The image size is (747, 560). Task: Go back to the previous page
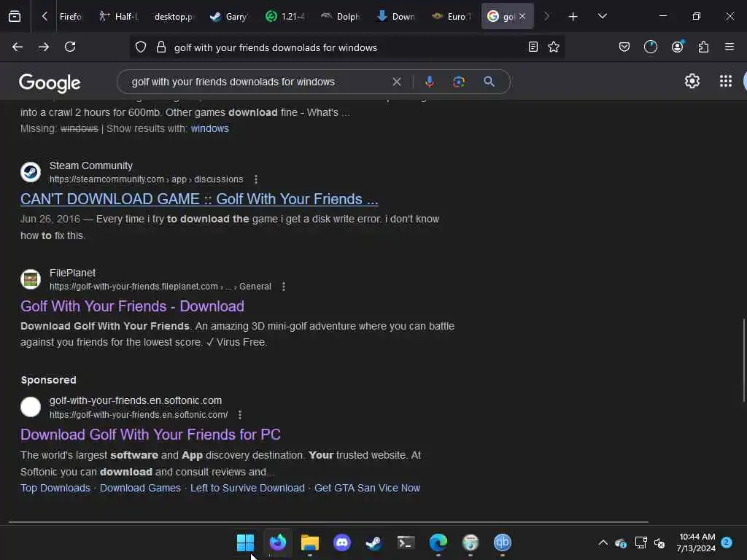(18, 47)
